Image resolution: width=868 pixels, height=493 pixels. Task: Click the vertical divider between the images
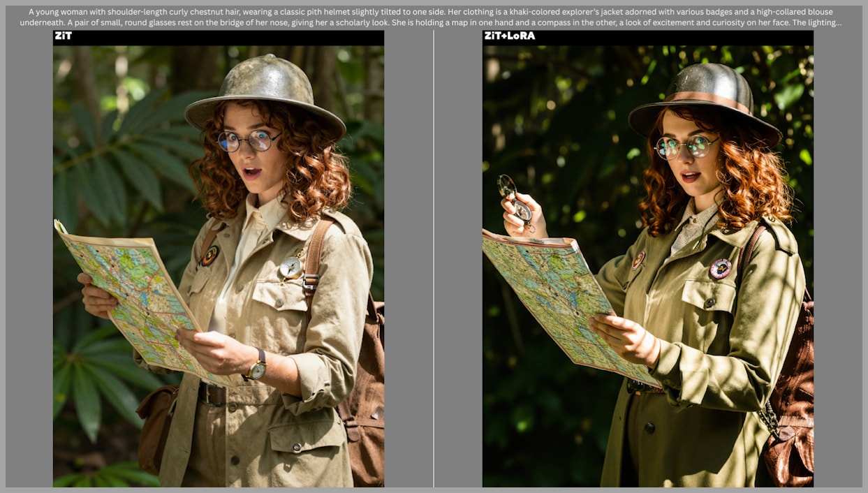434,258
